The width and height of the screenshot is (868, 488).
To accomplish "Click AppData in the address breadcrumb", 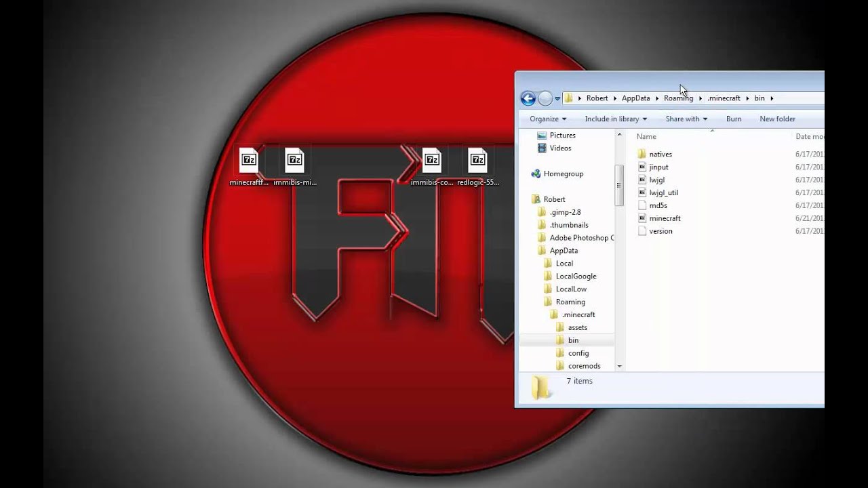I will coord(636,98).
